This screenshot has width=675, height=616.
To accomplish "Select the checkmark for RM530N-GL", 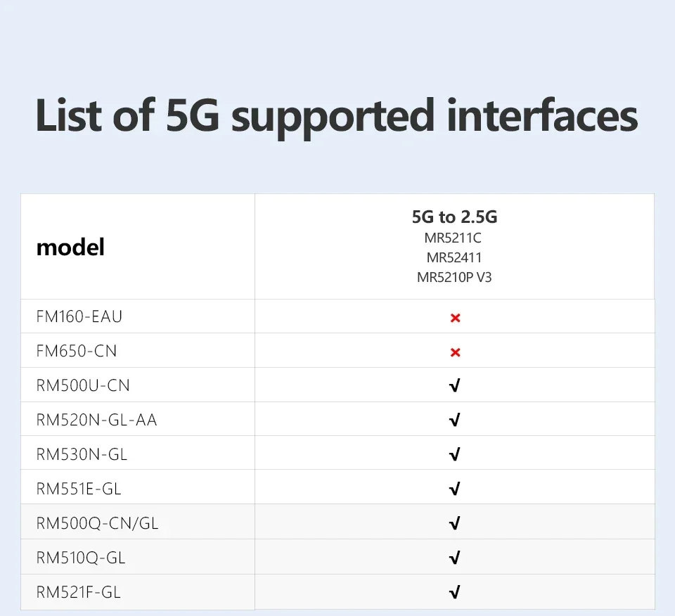I will click(x=454, y=455).
